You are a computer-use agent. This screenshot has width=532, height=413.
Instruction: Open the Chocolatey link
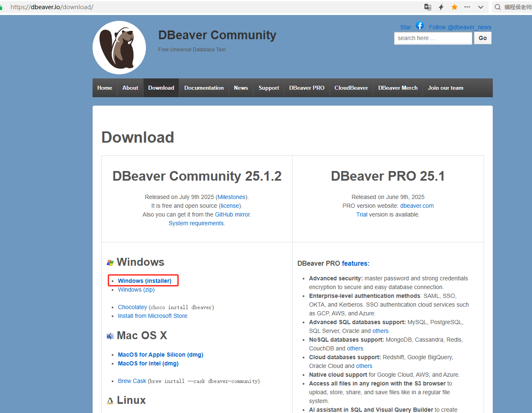tap(133, 307)
